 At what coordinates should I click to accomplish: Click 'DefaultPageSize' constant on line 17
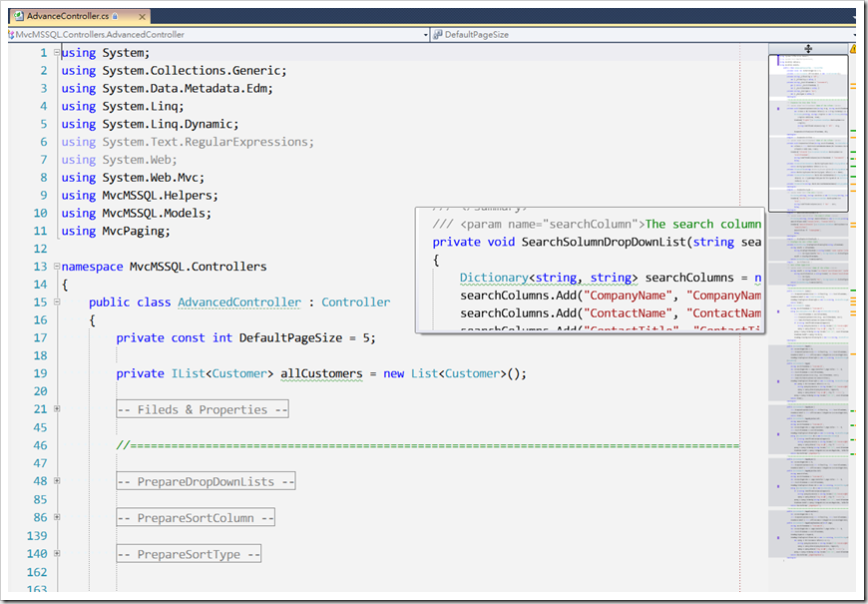[290, 338]
